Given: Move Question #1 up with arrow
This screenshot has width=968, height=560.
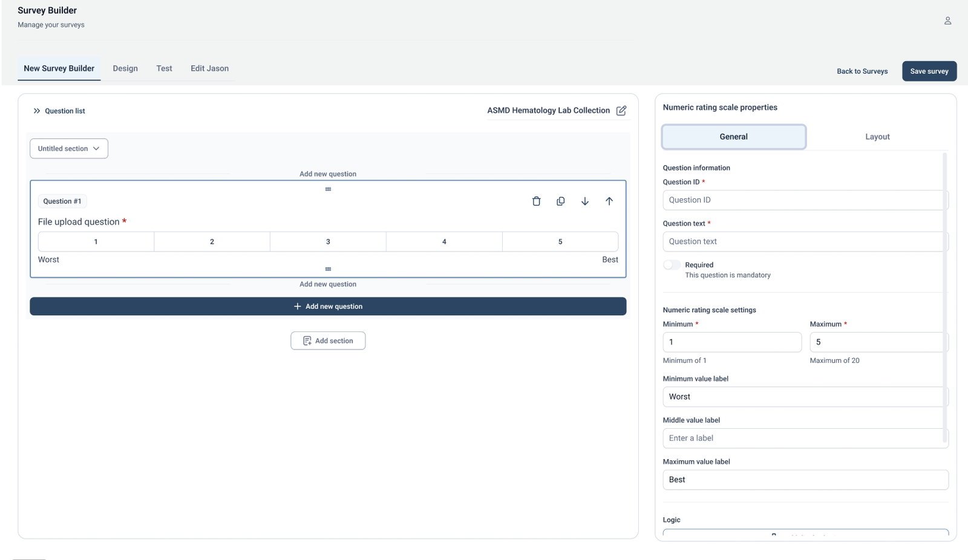Looking at the screenshot, I should (609, 201).
